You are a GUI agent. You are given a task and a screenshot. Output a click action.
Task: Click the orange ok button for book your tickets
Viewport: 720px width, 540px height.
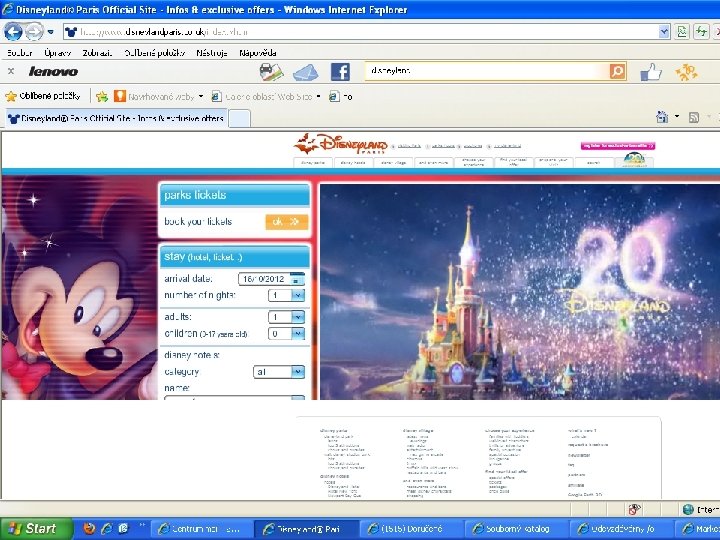[x=287, y=222]
